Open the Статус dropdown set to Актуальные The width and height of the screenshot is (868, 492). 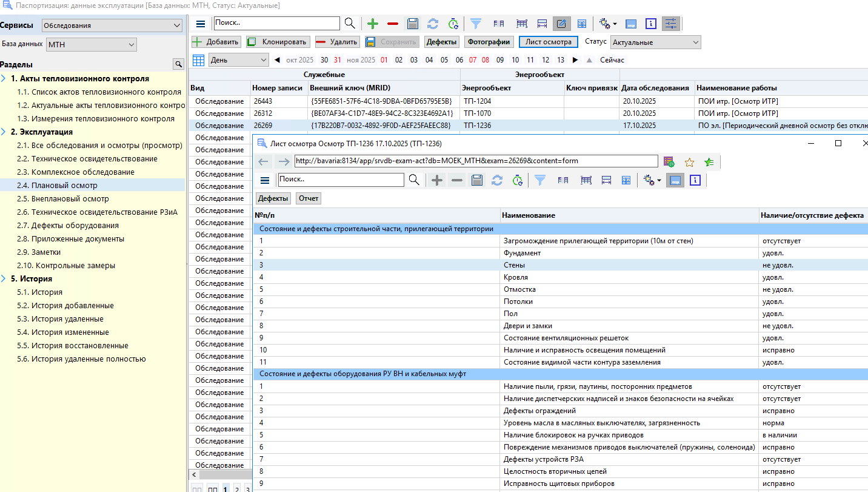pos(655,42)
